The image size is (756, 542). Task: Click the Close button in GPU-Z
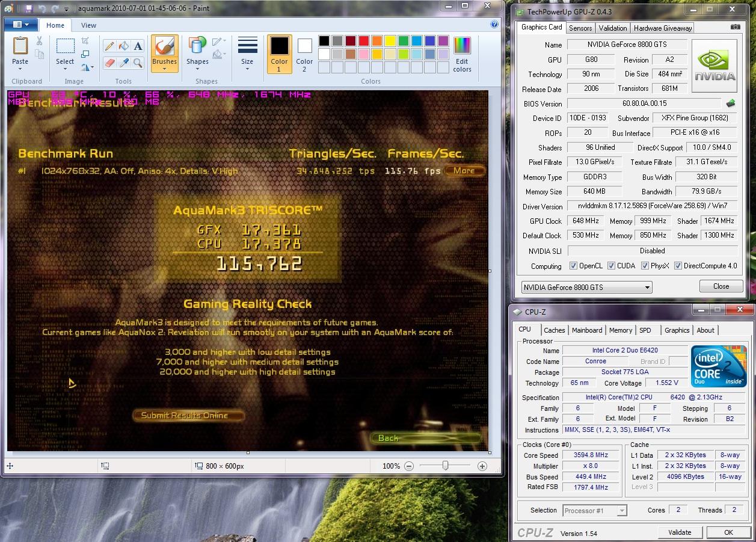721,286
